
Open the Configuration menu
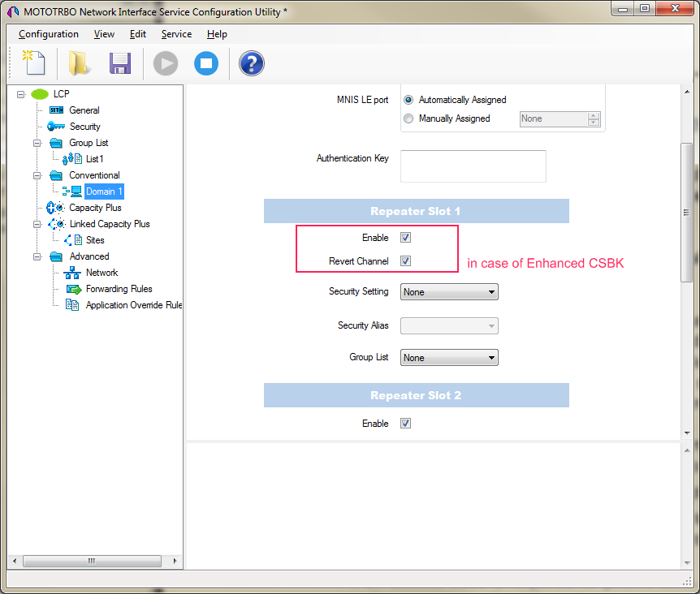click(x=48, y=34)
